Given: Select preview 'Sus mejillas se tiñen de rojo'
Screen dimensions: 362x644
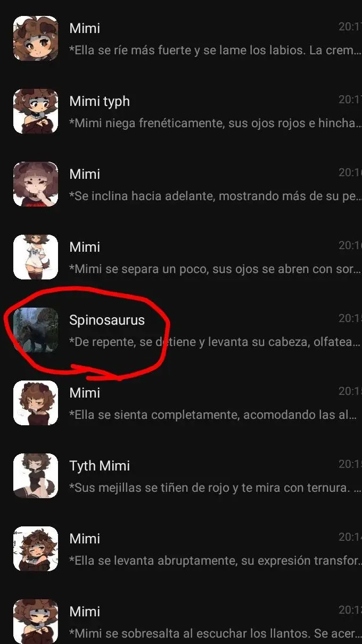Looking at the screenshot, I should (x=213, y=488).
